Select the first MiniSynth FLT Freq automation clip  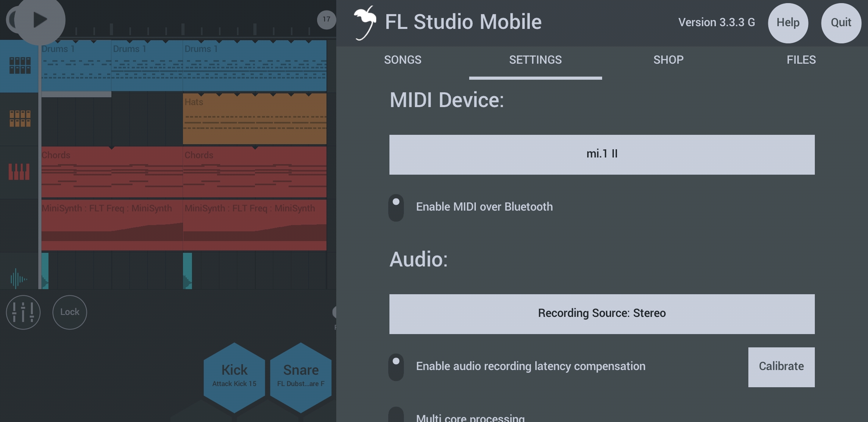point(112,225)
